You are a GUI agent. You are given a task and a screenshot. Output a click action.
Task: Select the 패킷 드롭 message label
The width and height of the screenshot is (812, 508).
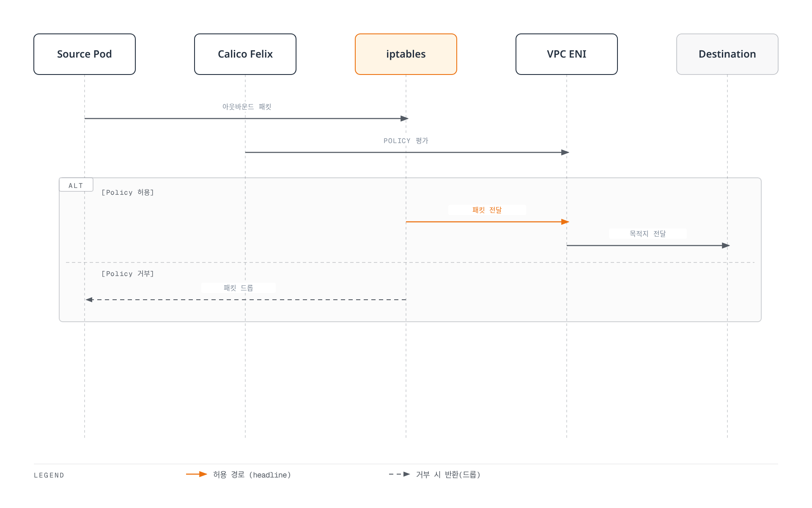239,288
